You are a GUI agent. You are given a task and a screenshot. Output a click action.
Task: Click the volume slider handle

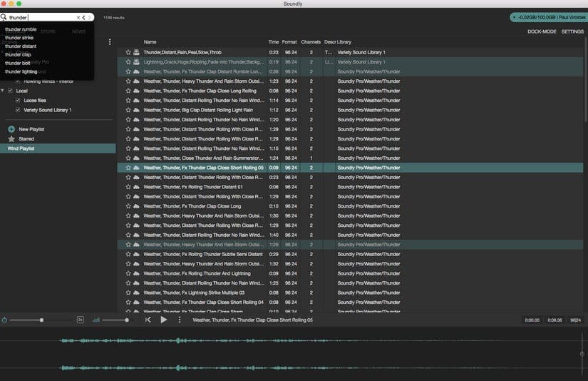click(127, 320)
